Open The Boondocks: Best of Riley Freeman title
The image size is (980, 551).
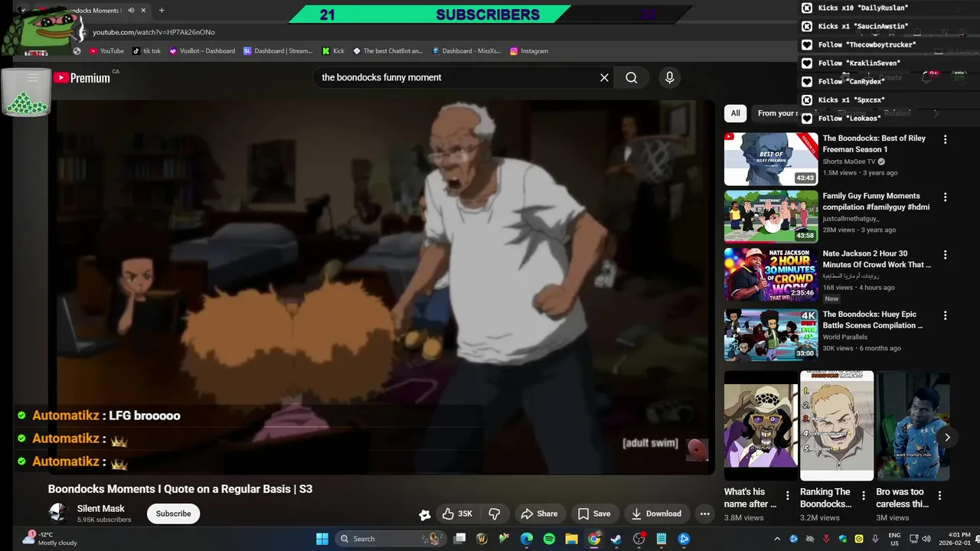click(874, 144)
